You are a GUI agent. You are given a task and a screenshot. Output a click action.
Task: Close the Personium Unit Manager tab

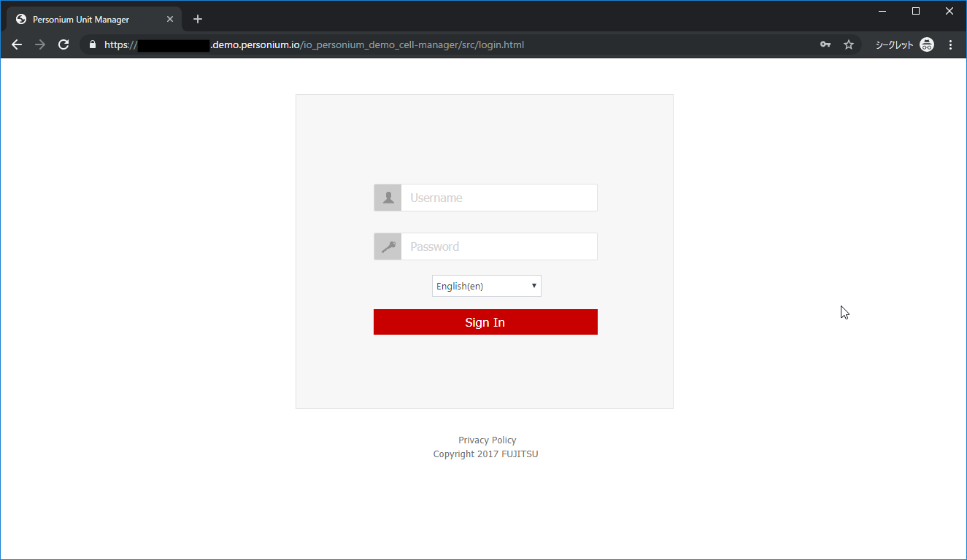click(x=170, y=19)
